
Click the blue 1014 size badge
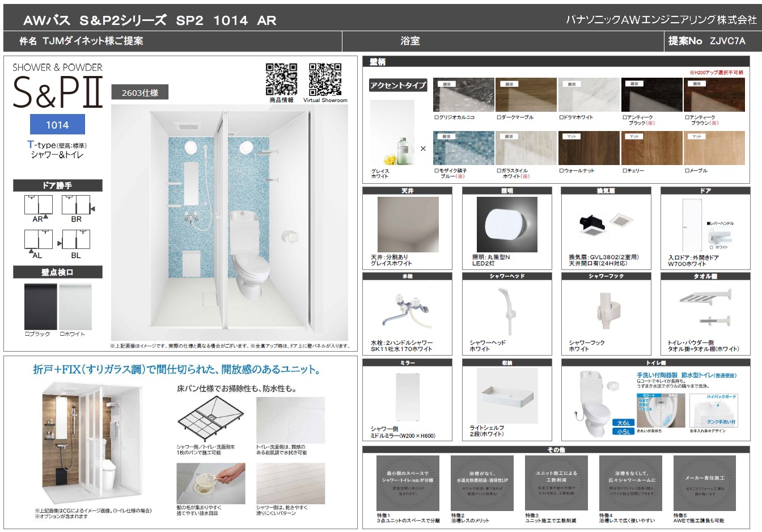click(x=57, y=125)
